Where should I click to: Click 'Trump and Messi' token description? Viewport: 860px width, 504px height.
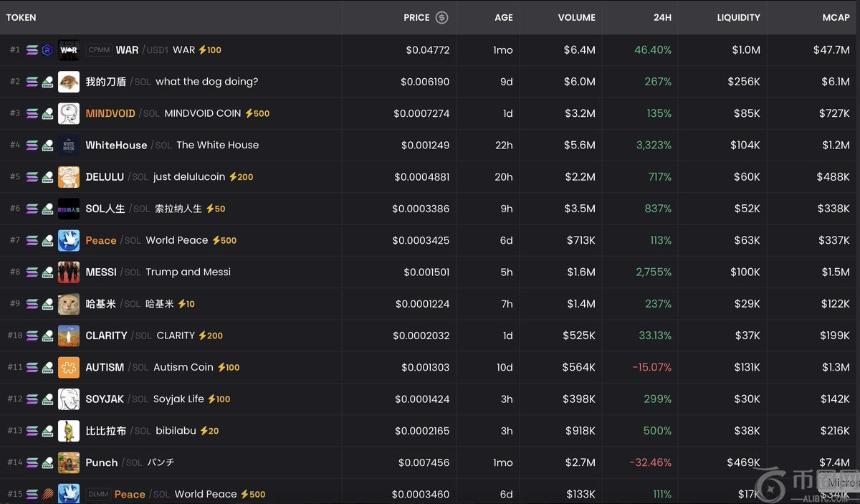[x=188, y=272]
